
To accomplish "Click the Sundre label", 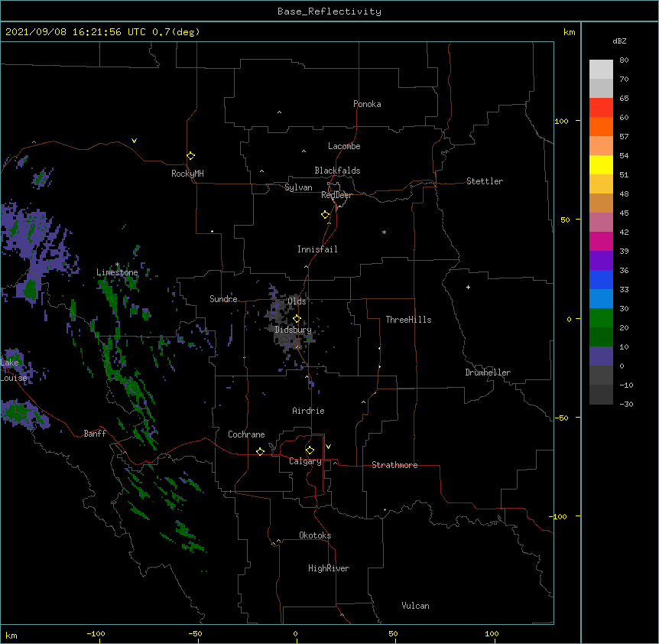I will [x=223, y=299].
